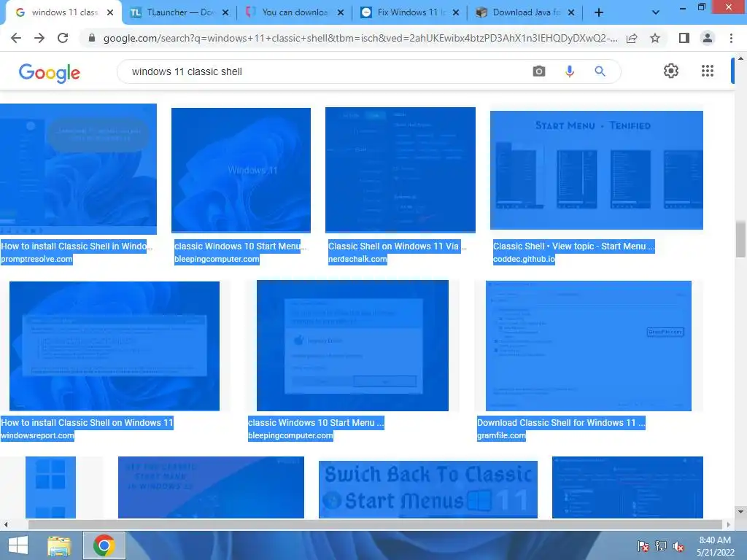Open Action Center flag tray icon
Viewport: 747px width, 560px height.
click(x=643, y=546)
